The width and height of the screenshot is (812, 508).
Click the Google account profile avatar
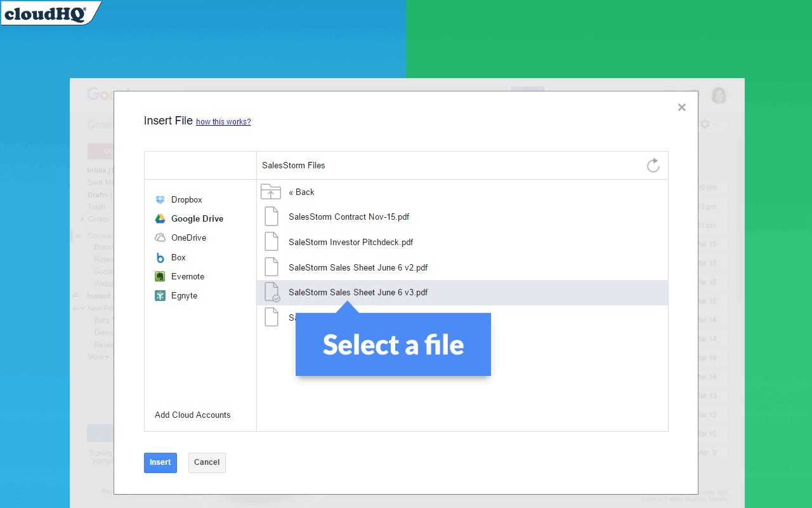[719, 95]
